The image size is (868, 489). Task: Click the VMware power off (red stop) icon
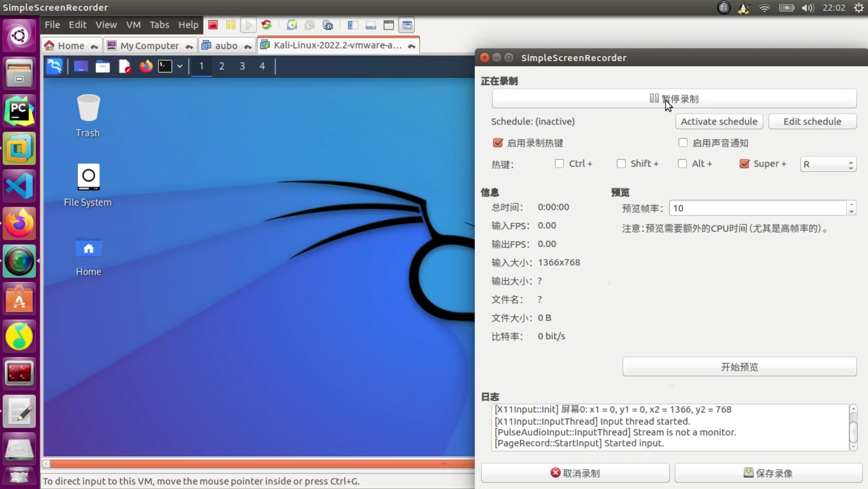[x=213, y=25]
